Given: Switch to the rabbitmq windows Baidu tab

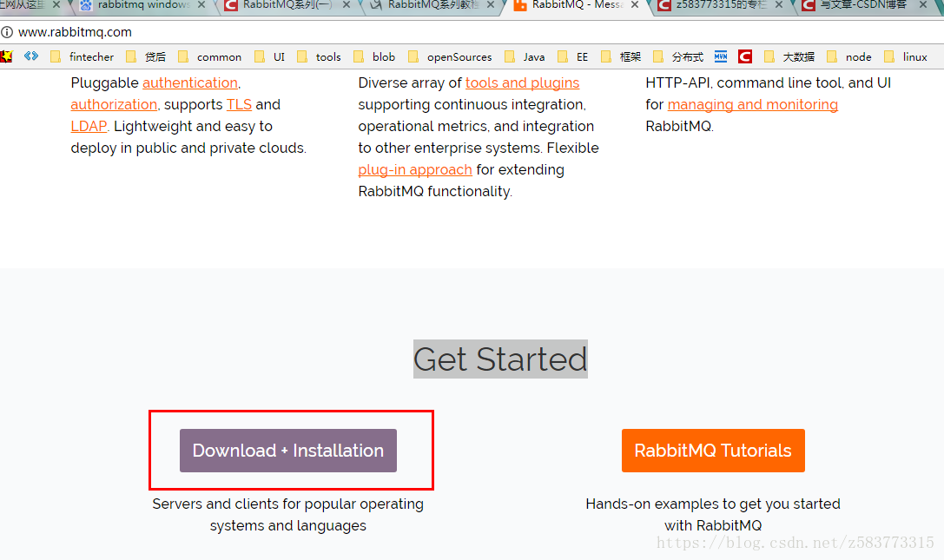Looking at the screenshot, I should tap(143, 5).
